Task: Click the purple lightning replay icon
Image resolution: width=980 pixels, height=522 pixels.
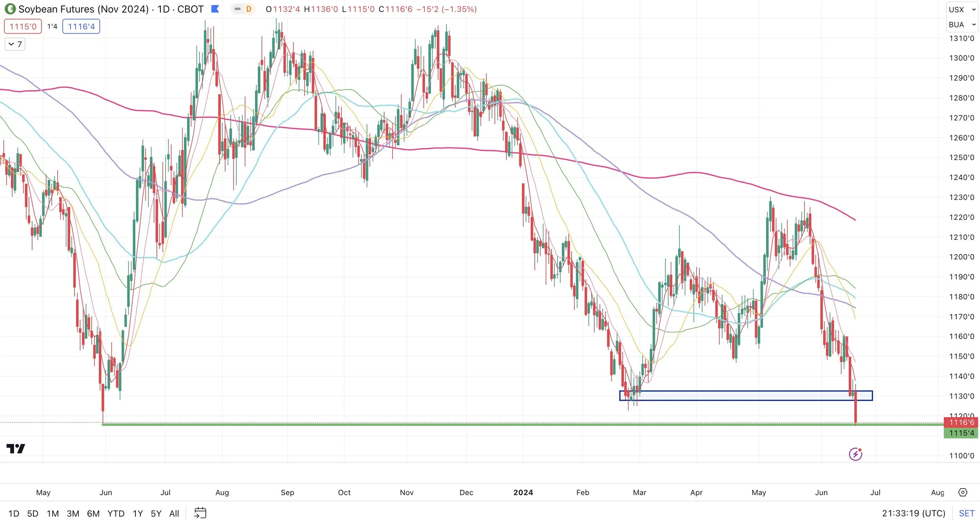Action: point(855,454)
